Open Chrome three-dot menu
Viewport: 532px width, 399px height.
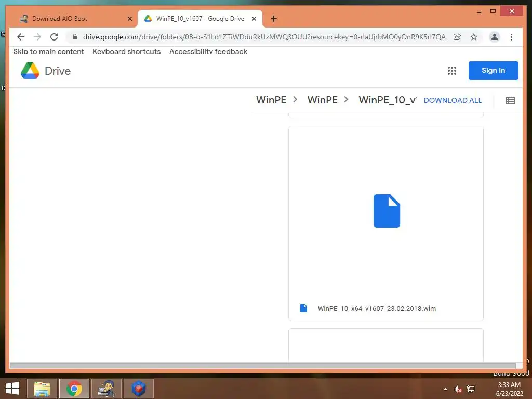(511, 37)
